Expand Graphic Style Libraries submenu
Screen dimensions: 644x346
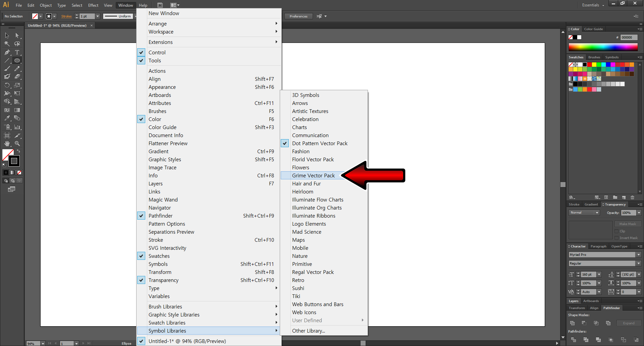coord(209,314)
